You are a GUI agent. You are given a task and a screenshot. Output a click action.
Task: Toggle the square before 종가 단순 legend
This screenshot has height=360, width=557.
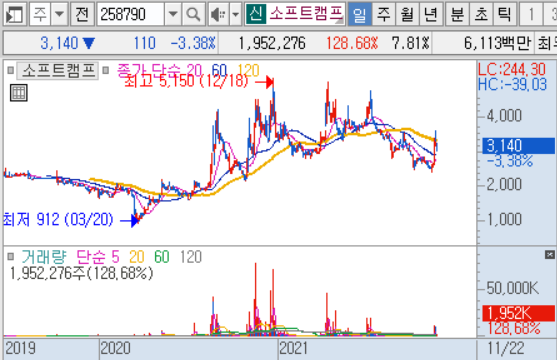point(106,70)
